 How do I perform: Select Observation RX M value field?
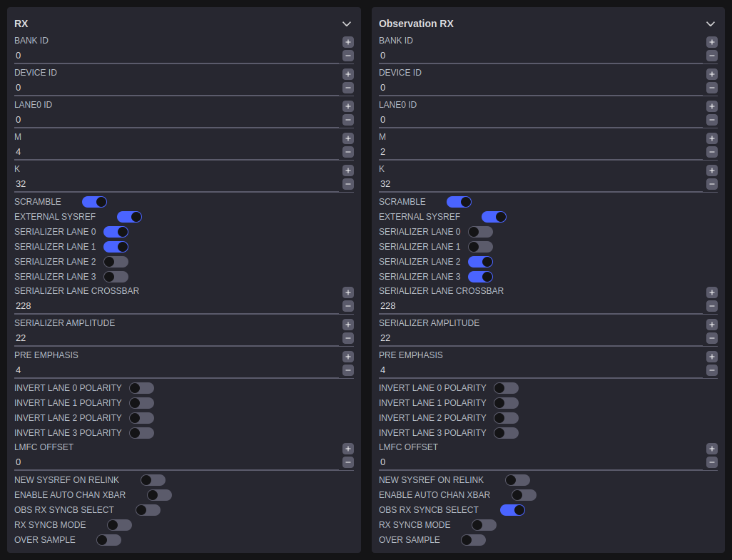pyautogui.click(x=541, y=152)
